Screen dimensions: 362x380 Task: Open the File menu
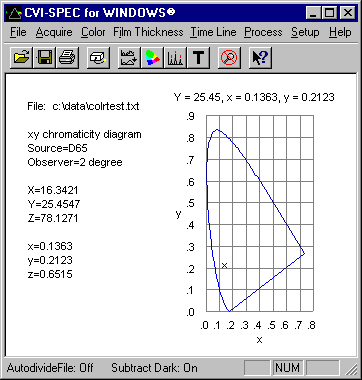[18, 32]
